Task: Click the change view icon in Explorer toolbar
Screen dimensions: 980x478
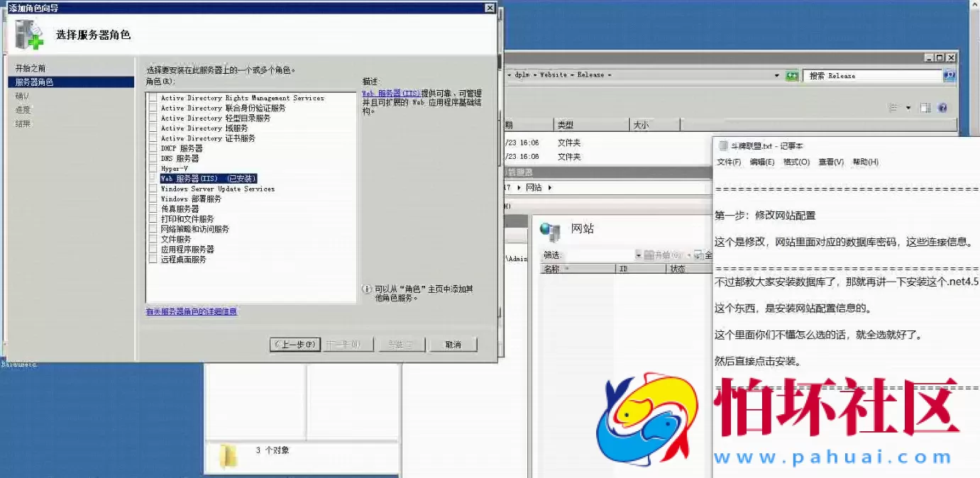Action: [x=894, y=108]
